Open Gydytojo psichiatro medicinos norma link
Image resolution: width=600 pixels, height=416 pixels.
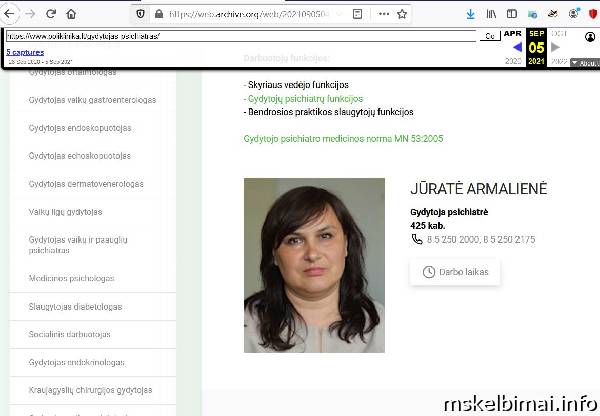343,139
